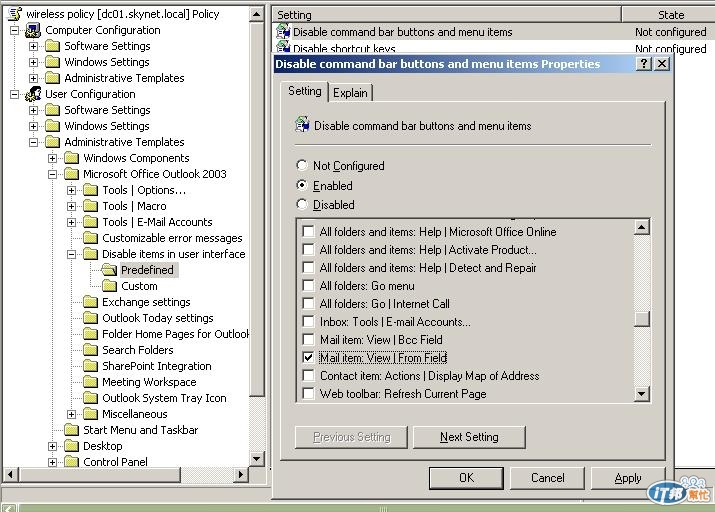The width and height of the screenshot is (715, 512).
Task: Click the Computer Configuration computer icon
Action: coord(33,30)
